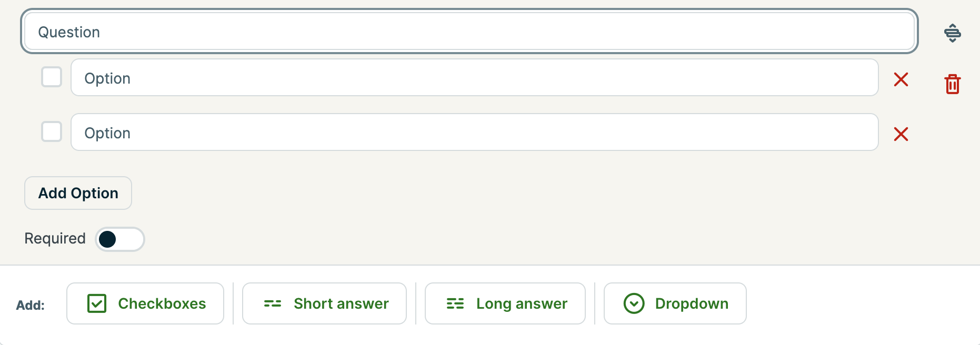Click the Short answer lines icon

pos(272,303)
